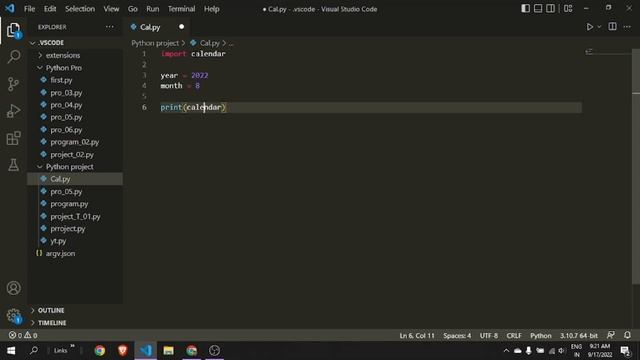Open the Source Control view

pyautogui.click(x=13, y=84)
